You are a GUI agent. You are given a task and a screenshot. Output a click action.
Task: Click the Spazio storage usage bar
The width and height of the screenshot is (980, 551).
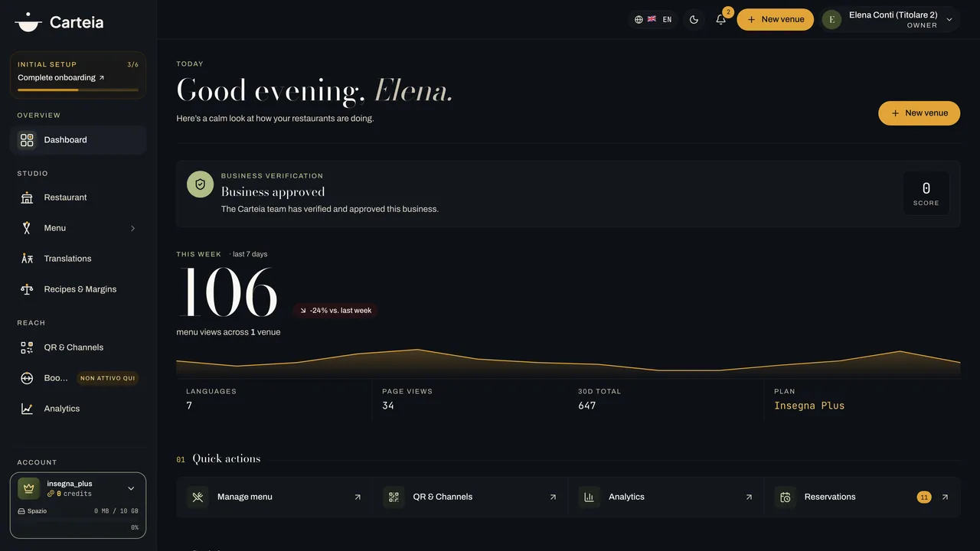(x=78, y=520)
